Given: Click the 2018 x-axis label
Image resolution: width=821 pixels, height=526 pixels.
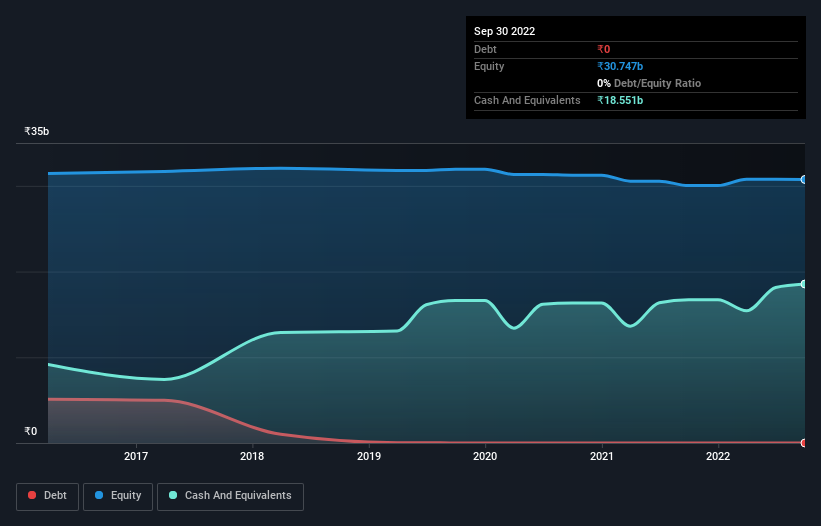Looking at the screenshot, I should coord(252,456).
